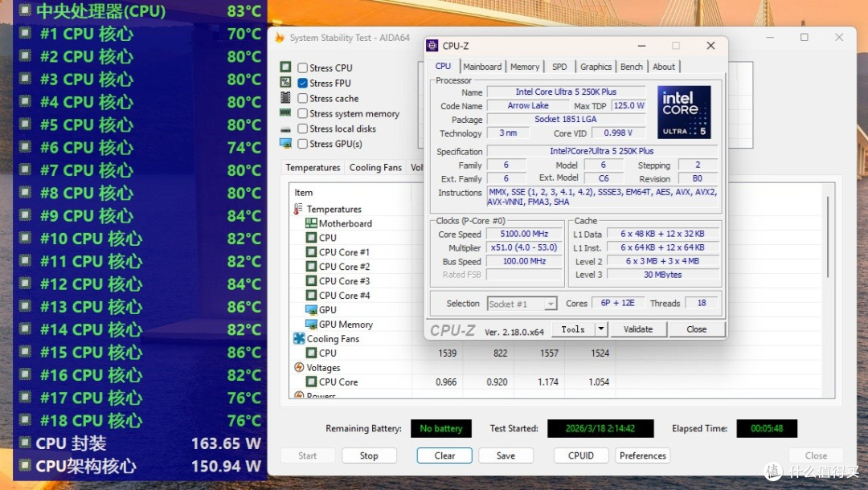The height and width of the screenshot is (490, 868).
Task: Open the Cooling Fans tab in AIDA64
Action: (375, 168)
